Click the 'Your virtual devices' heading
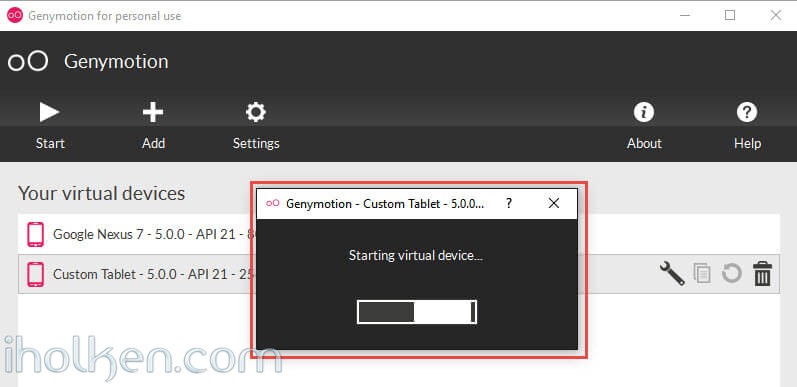Image resolution: width=797 pixels, height=387 pixels. tap(102, 193)
